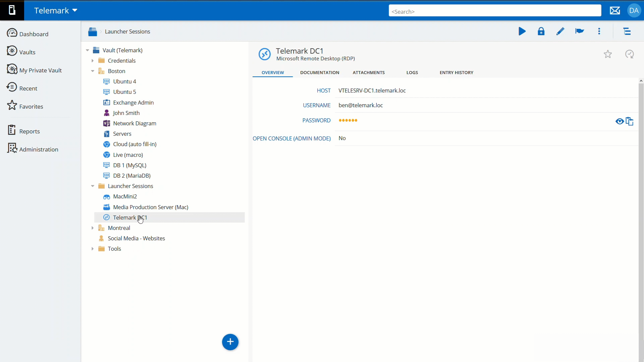Image resolution: width=644 pixels, height=362 pixels.
Task: Click the host value VTELESRV-DC1.telemark.loc
Action: [x=372, y=90]
